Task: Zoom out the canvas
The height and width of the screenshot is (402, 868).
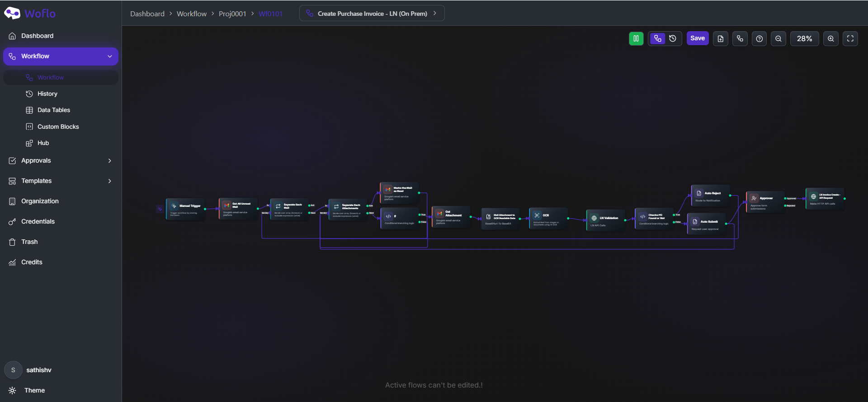Action: click(x=778, y=39)
